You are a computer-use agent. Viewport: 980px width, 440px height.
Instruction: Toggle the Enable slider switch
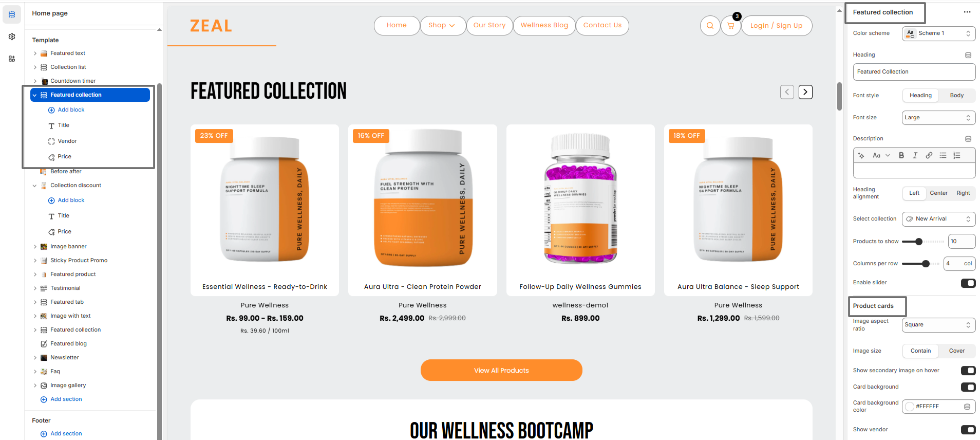968,283
